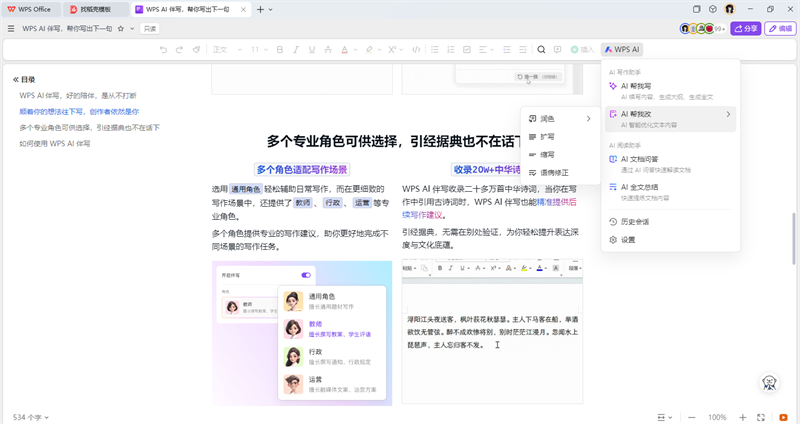The height and width of the screenshot is (424, 800).
Task: Decrease the paragraph indent
Action: click(507, 49)
